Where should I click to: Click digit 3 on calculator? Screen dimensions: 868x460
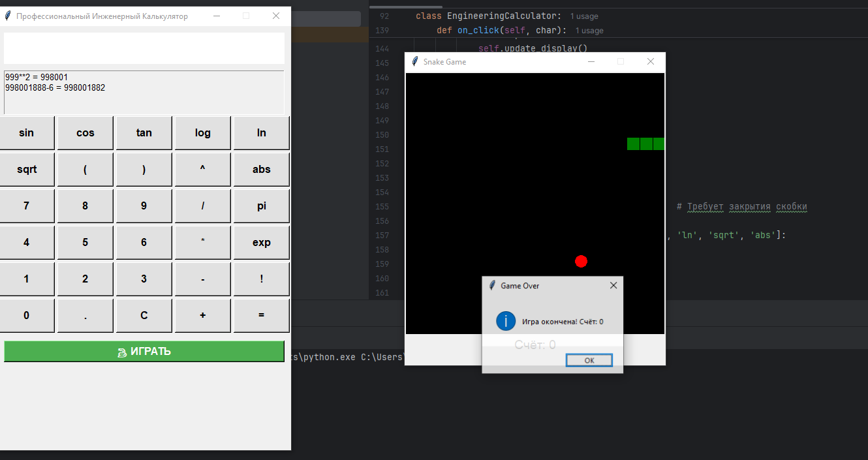click(144, 279)
